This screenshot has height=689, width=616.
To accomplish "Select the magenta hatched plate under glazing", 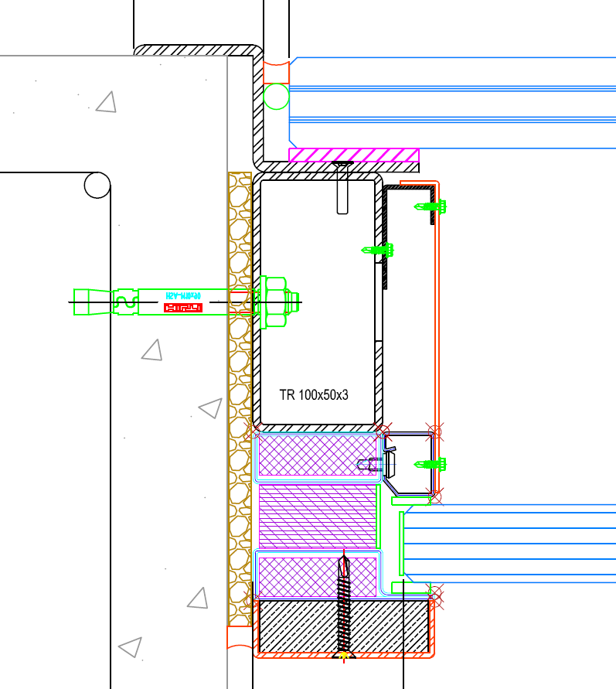I will [353, 155].
